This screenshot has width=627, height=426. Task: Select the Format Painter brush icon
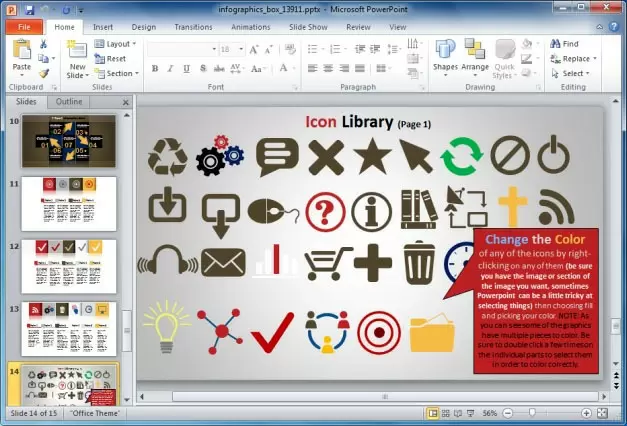point(44,73)
